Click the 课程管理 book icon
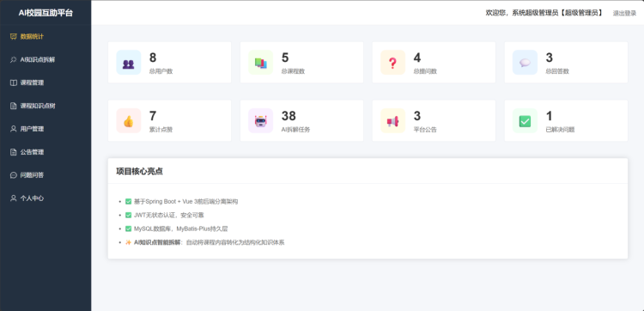 (13, 82)
